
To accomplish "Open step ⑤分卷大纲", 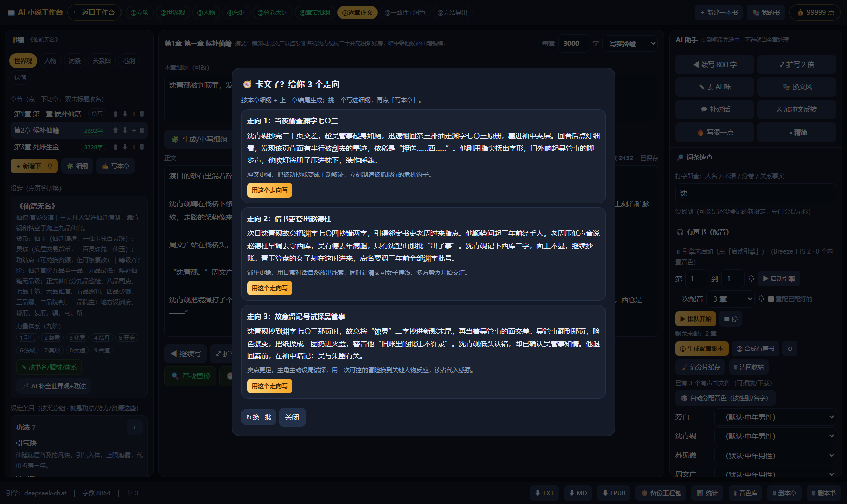I will (272, 13).
